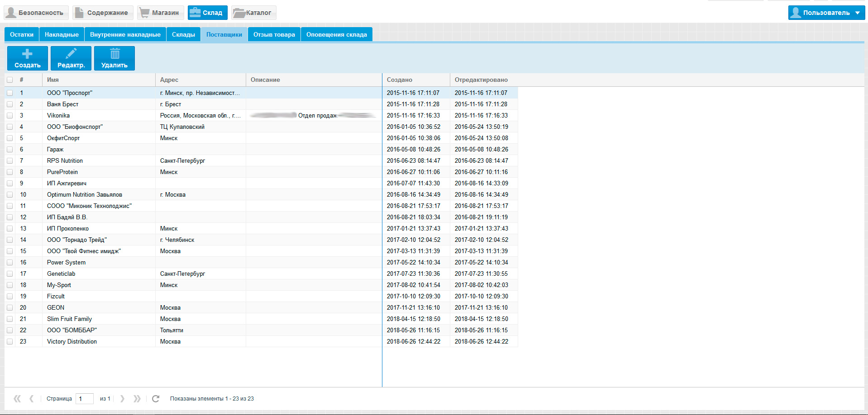Check the box for ООО "Проспорт" row
This screenshot has width=868, height=415.
point(10,93)
